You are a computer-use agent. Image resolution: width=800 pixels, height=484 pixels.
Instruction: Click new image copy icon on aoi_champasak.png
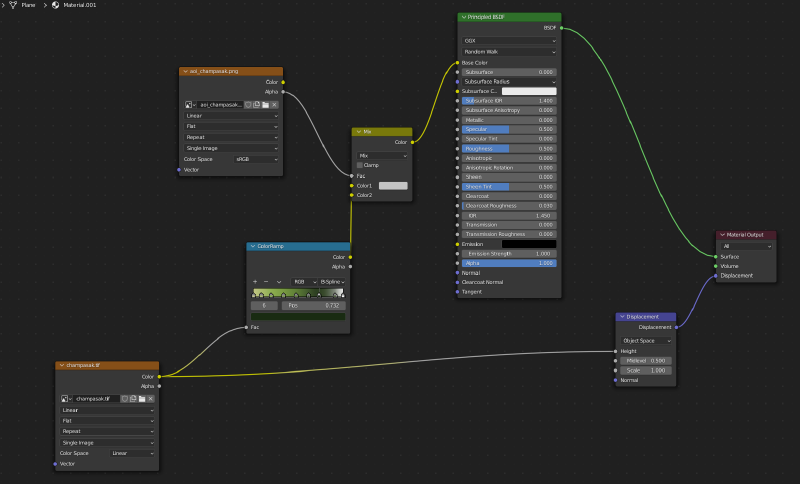point(257,104)
